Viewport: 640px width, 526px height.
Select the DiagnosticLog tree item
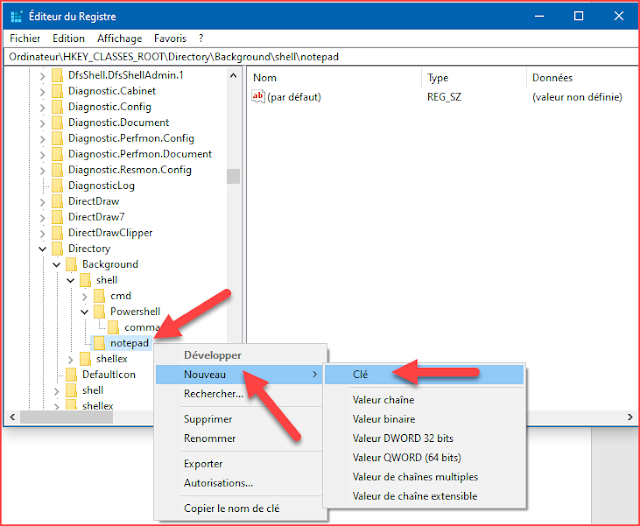point(101,186)
